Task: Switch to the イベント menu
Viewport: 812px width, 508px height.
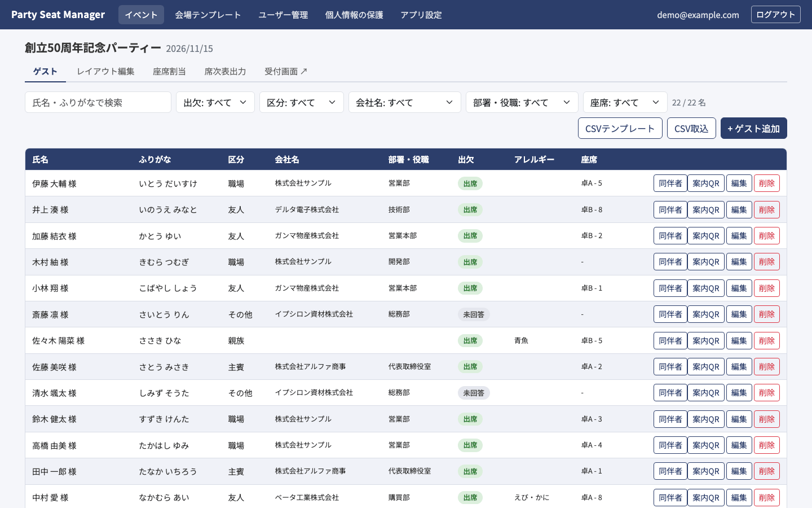Action: click(x=141, y=15)
